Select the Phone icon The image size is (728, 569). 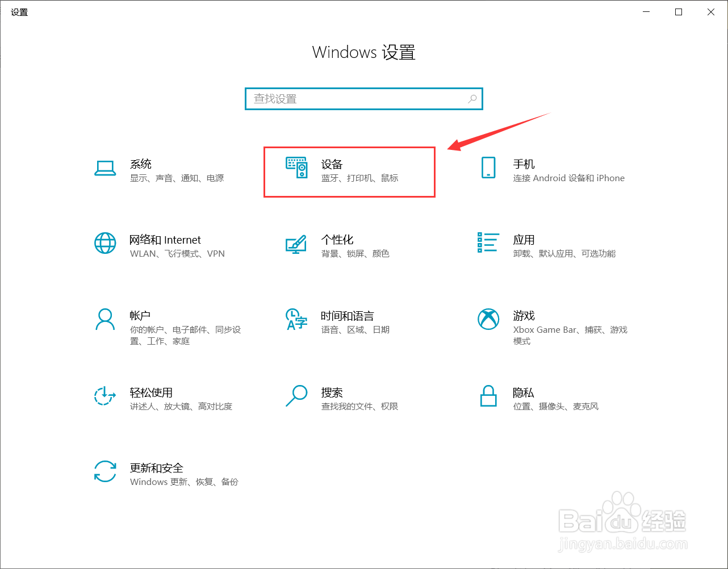488,168
